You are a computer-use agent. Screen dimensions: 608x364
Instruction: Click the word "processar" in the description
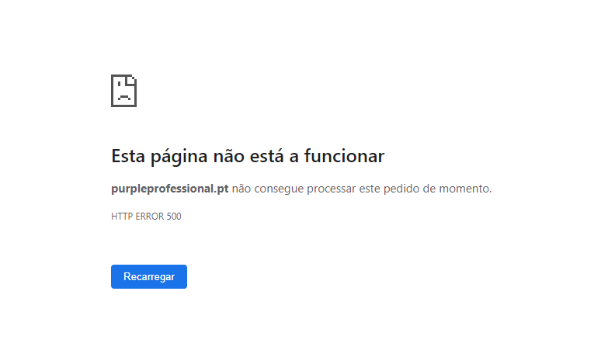(x=331, y=189)
